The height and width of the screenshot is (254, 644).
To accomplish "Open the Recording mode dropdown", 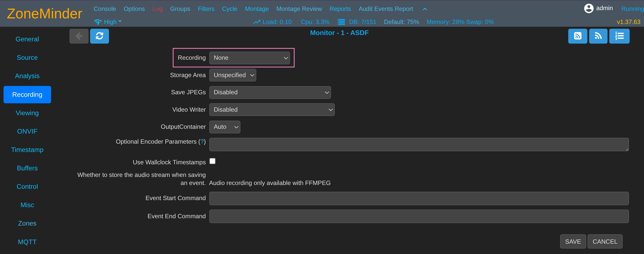I will [x=249, y=58].
